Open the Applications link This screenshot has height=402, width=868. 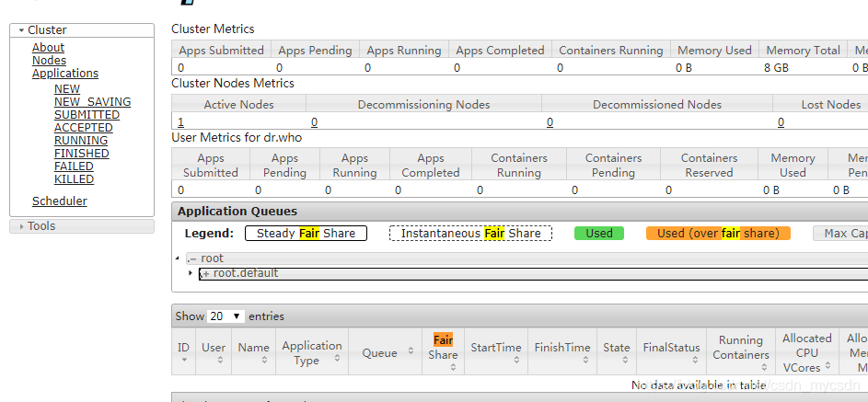coord(65,73)
